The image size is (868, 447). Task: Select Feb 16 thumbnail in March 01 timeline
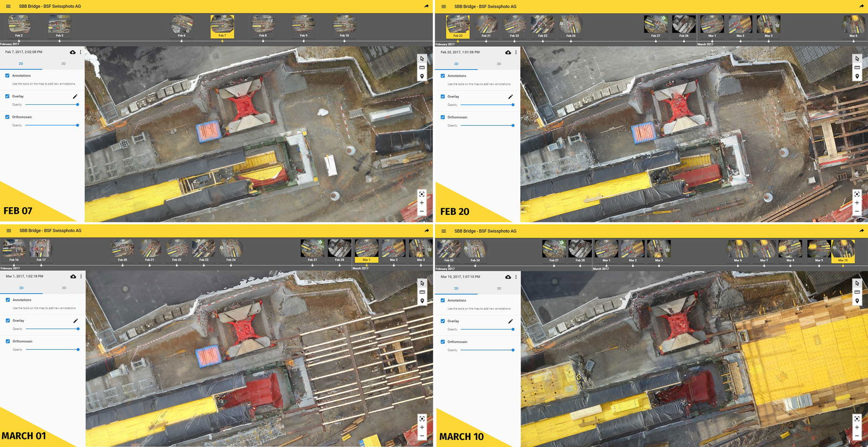14,250
